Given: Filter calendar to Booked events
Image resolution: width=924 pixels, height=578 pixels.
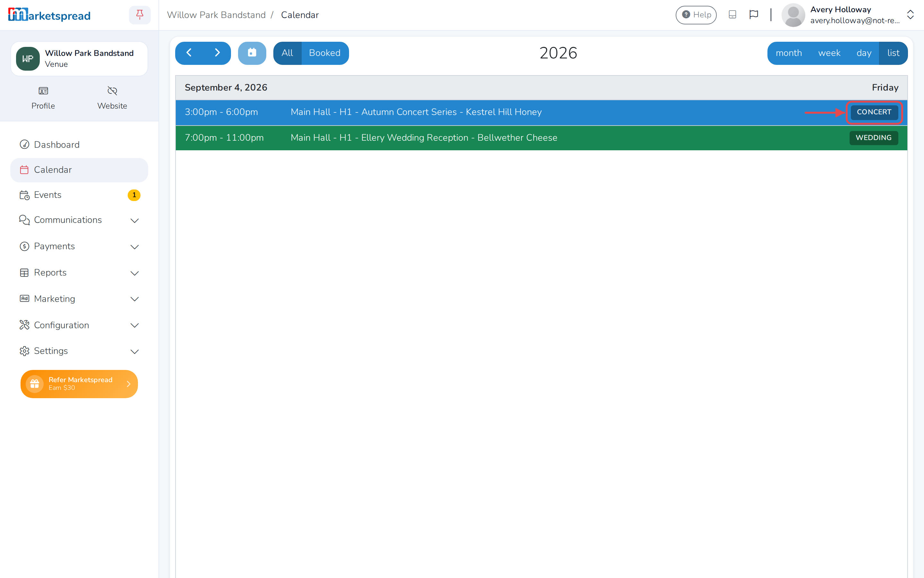Looking at the screenshot, I should tap(325, 53).
